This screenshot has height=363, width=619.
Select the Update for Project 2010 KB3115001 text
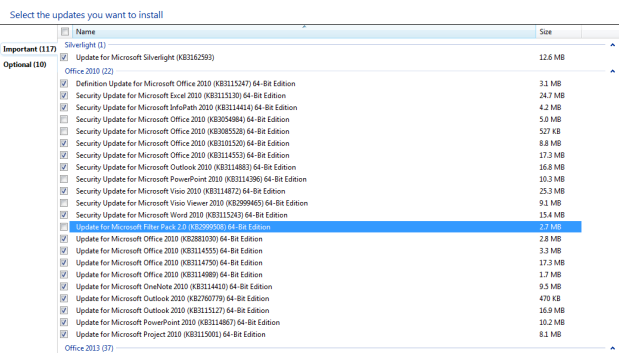pos(171,334)
